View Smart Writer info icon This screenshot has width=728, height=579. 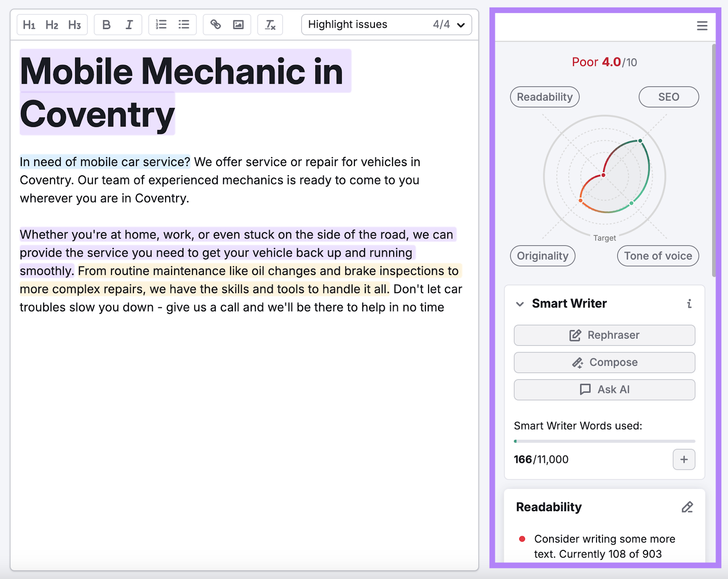point(689,304)
